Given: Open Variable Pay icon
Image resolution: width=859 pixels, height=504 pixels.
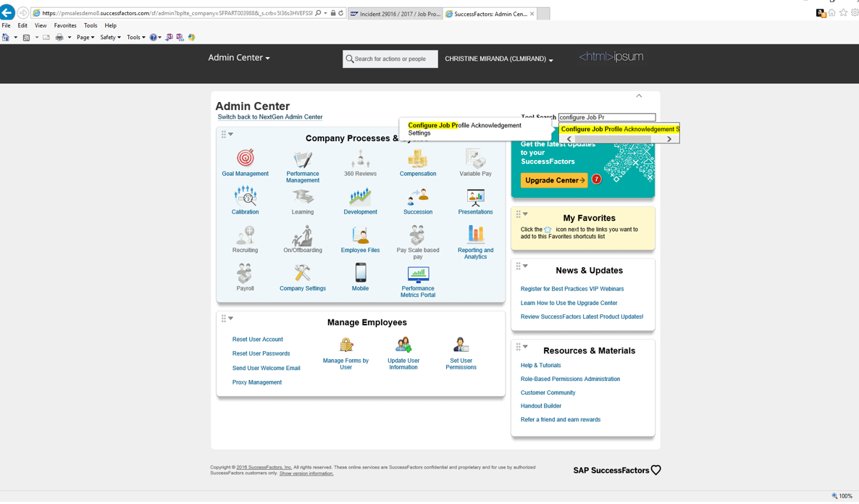Looking at the screenshot, I should click(475, 159).
